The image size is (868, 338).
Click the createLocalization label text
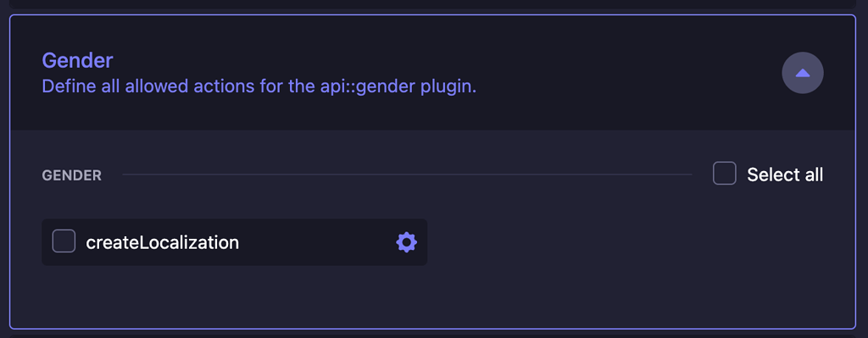162,242
